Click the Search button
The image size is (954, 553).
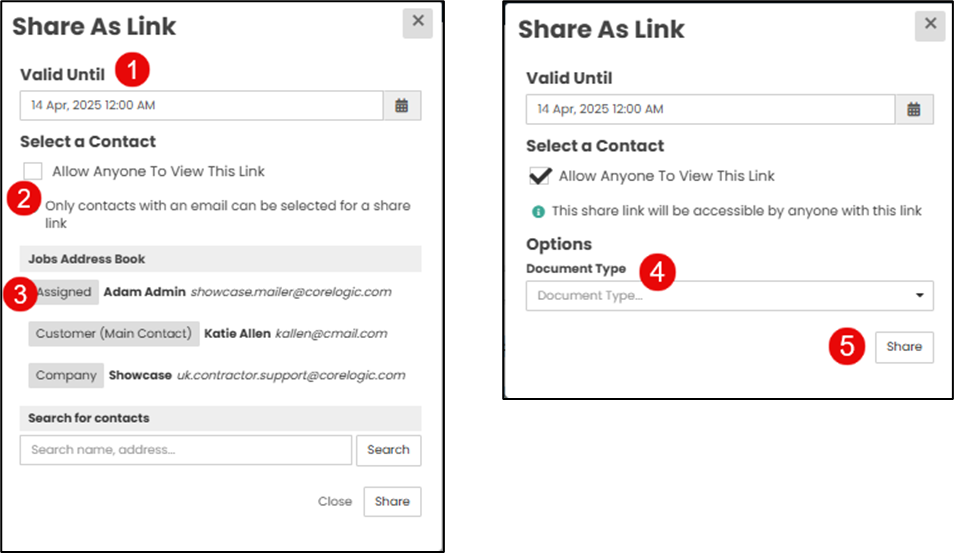tap(389, 450)
